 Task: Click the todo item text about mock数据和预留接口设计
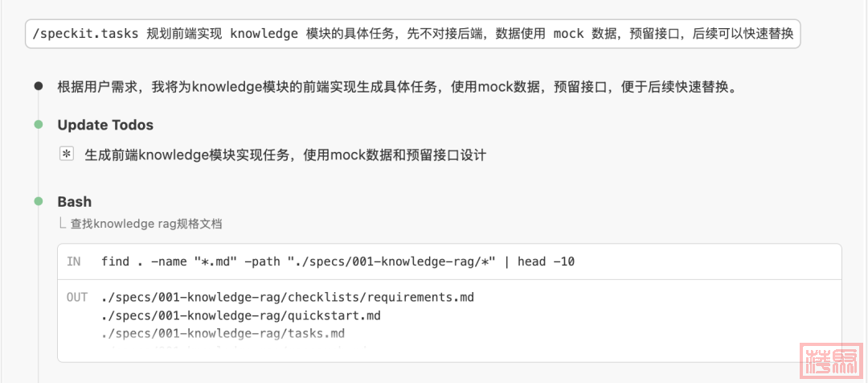pyautogui.click(x=285, y=154)
